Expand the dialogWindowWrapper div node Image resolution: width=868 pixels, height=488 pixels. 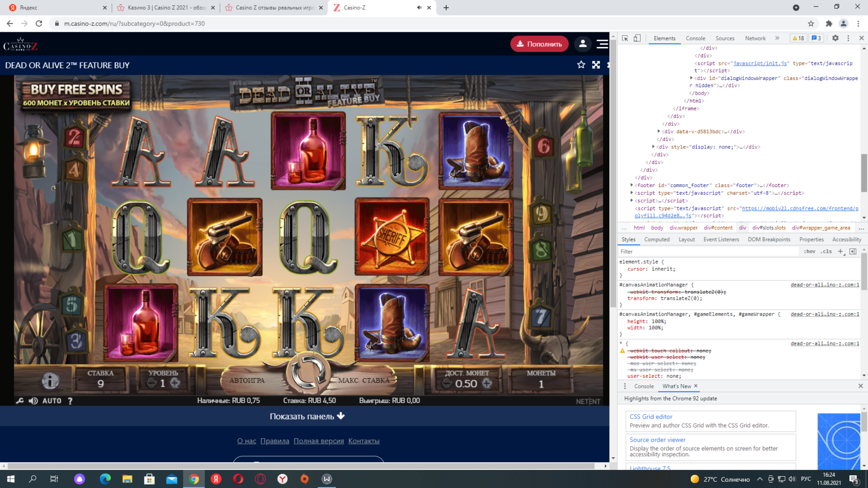(691, 78)
